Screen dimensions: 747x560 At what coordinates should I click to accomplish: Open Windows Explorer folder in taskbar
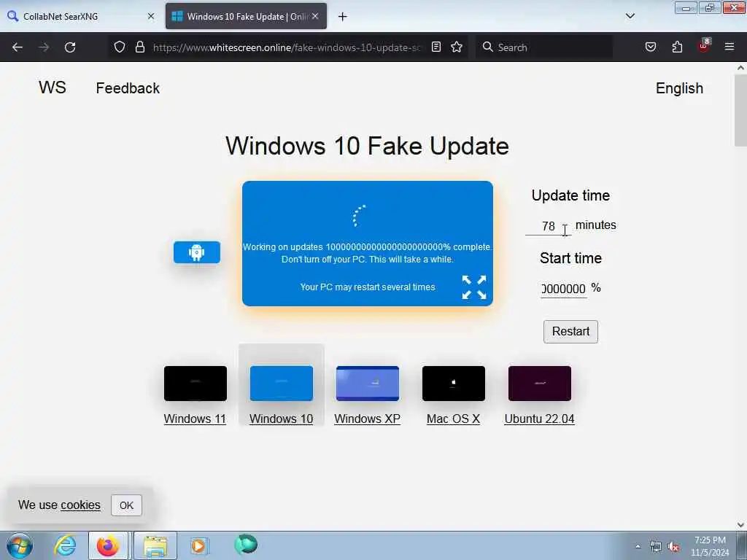[x=155, y=545]
